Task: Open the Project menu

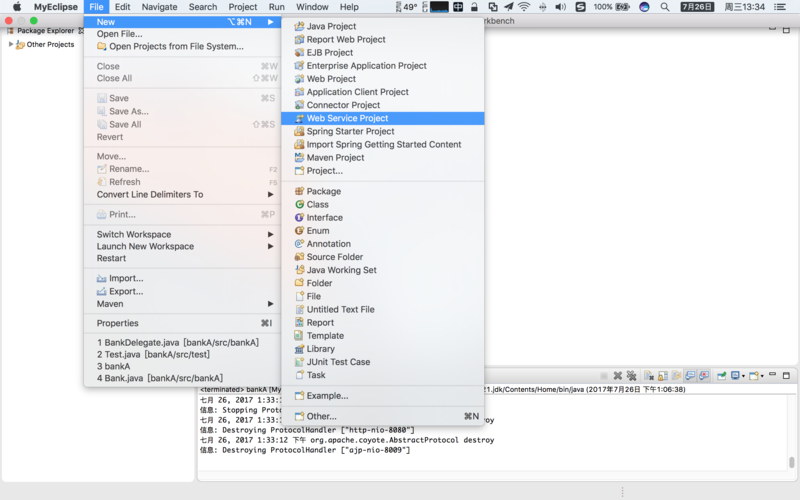Action: 243,7
